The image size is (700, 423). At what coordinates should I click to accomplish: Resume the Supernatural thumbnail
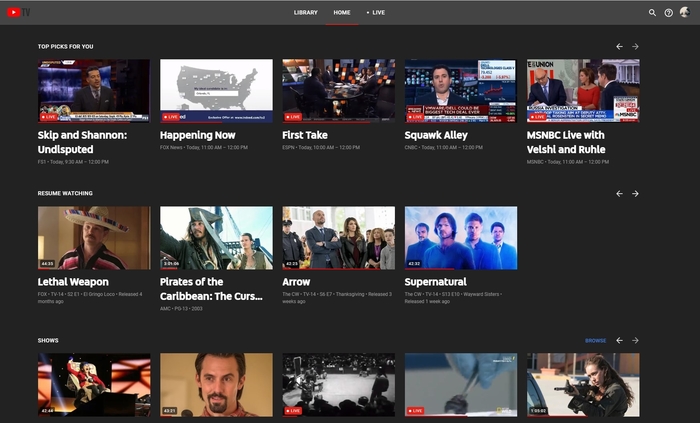click(x=461, y=238)
